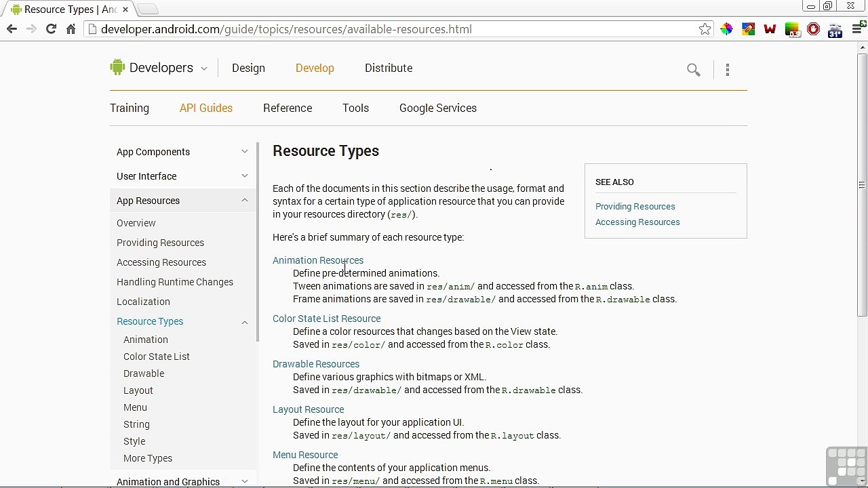868x488 pixels.
Task: Open Color State List in the sidebar
Action: click(x=157, y=357)
